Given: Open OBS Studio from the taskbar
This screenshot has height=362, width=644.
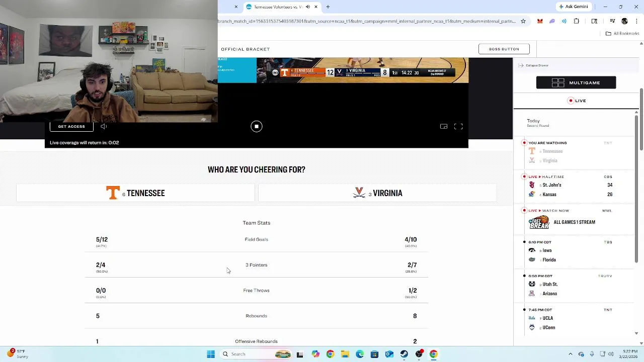Looking at the screenshot, I should click(x=419, y=354).
